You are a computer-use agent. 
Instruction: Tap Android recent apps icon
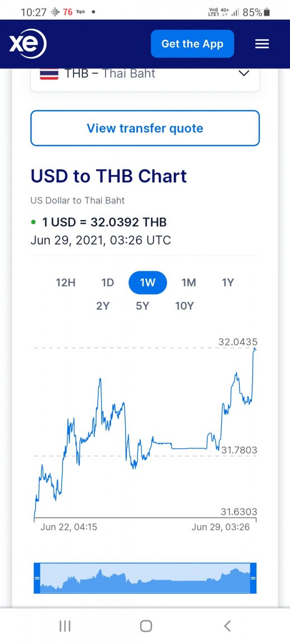coord(65,626)
